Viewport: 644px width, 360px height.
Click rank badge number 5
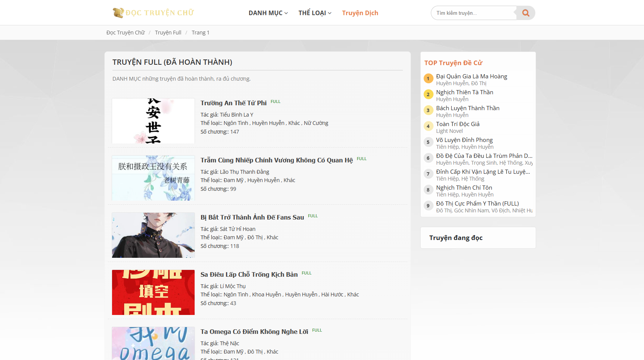[x=428, y=142]
